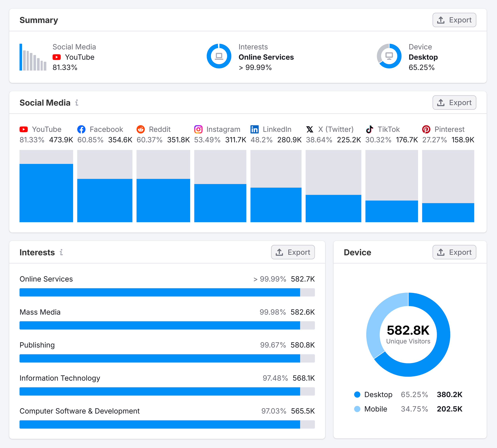This screenshot has height=448, width=497.
Task: Click the X (Twitter) icon
Action: tap(310, 129)
